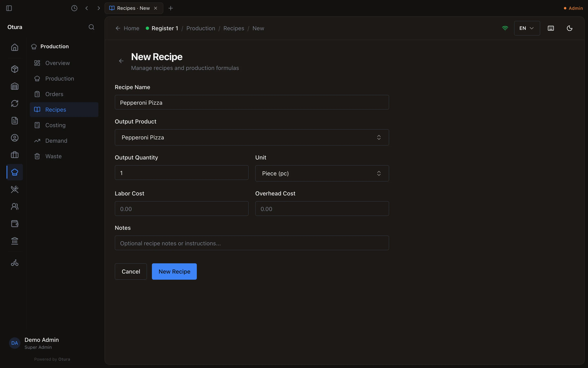The image size is (588, 368).
Task: Open the sync arrows icon in the rail
Action: (14, 103)
